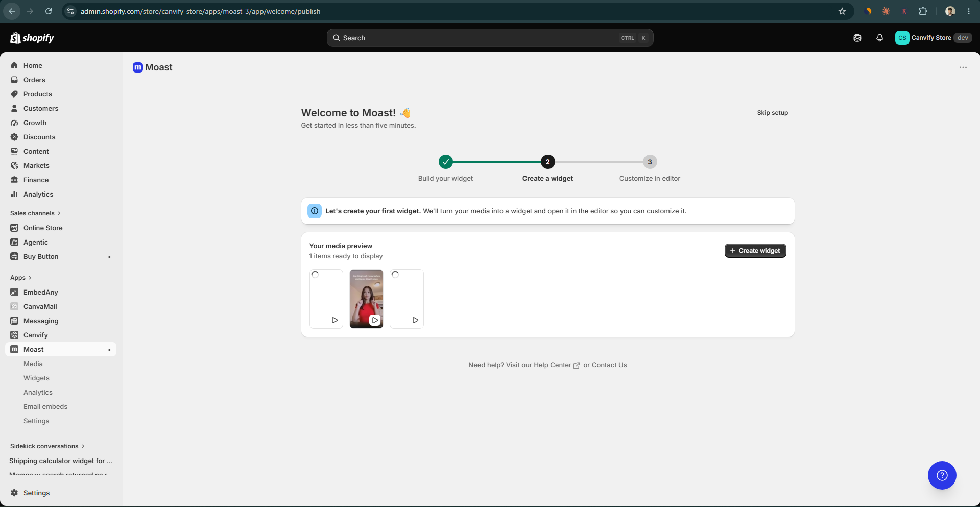
Task: Click the Settings gear icon at bottom
Action: pyautogui.click(x=14, y=493)
